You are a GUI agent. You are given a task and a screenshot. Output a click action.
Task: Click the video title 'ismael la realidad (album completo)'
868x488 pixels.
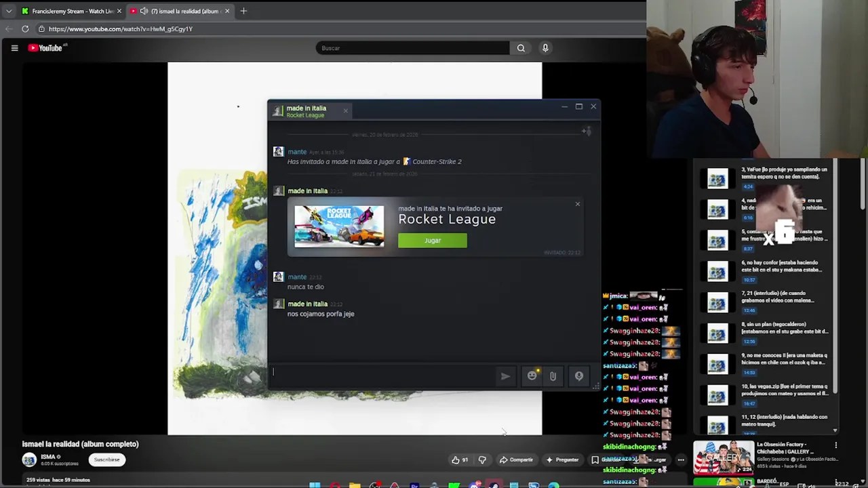click(80, 444)
